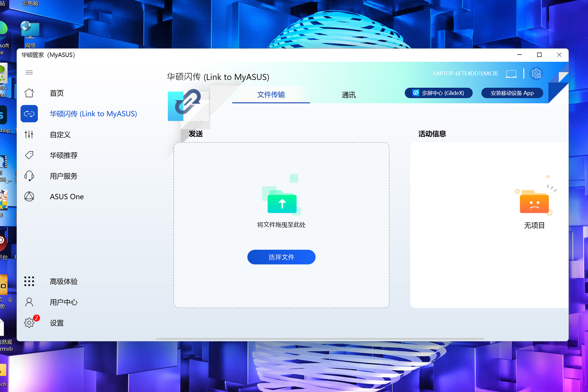The height and width of the screenshot is (392, 588).
Task: Open User Service headset icon
Action: 29,176
